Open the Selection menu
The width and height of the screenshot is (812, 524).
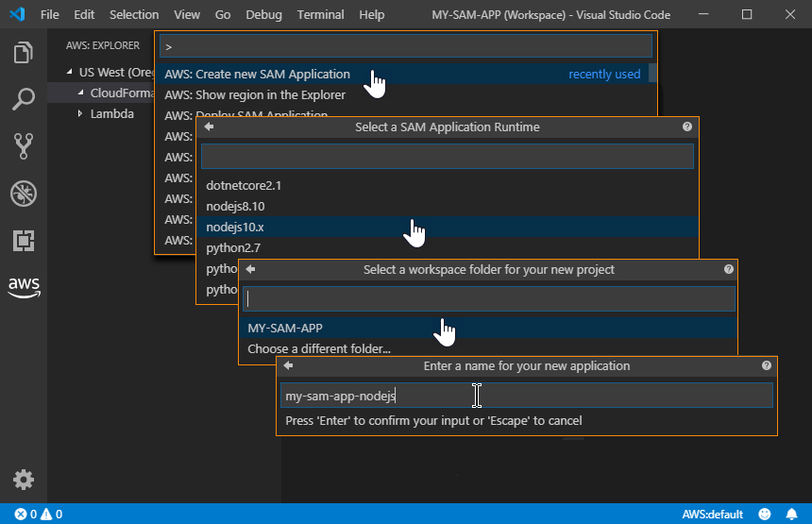pyautogui.click(x=134, y=14)
